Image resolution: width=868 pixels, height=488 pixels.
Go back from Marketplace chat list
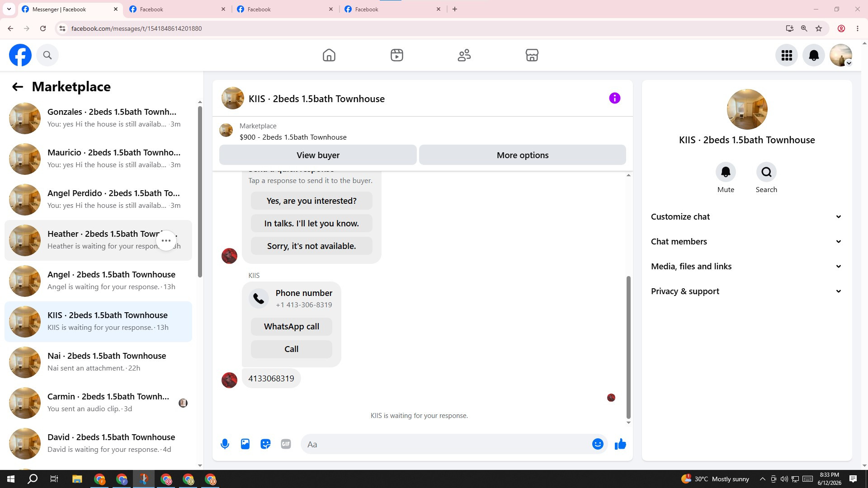pos(18,87)
